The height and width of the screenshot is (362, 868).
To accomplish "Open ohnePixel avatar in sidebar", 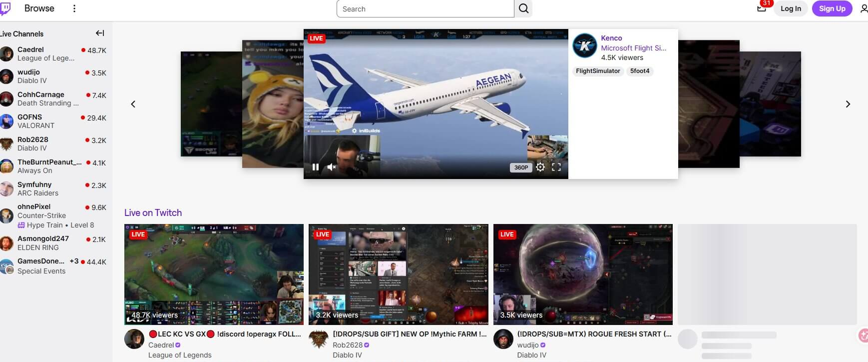I will (6, 215).
